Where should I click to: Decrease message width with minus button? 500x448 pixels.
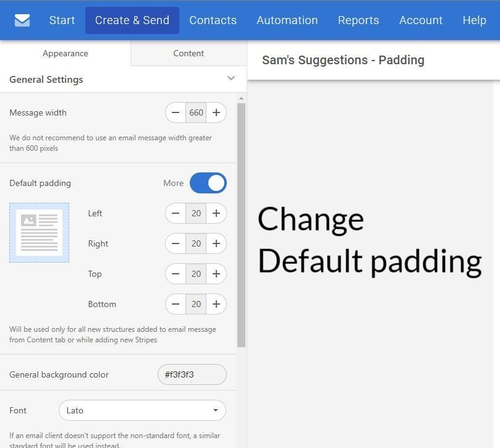(176, 112)
